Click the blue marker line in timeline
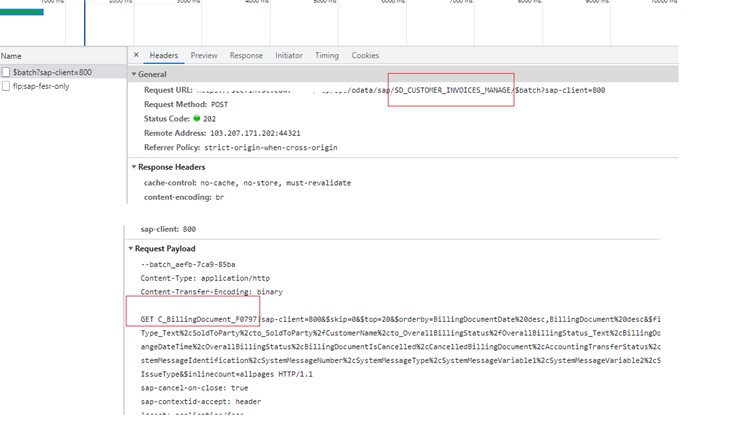Image resolution: width=751 pixels, height=423 pixels. [84, 22]
